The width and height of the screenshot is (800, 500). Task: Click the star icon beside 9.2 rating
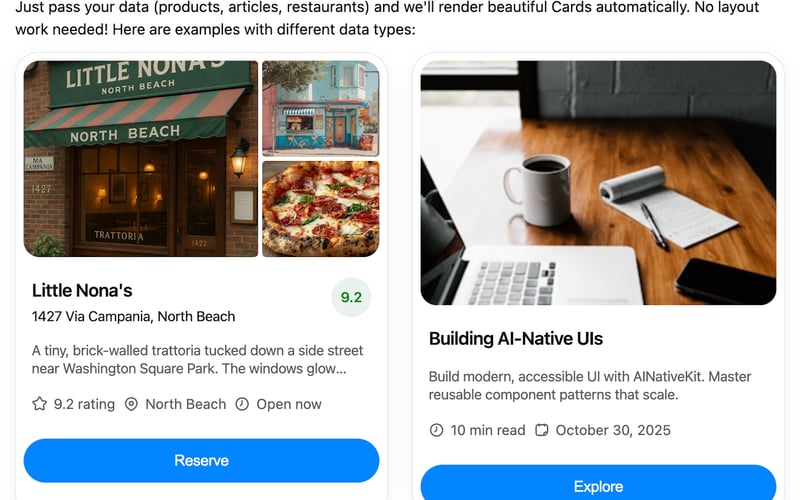(39, 404)
